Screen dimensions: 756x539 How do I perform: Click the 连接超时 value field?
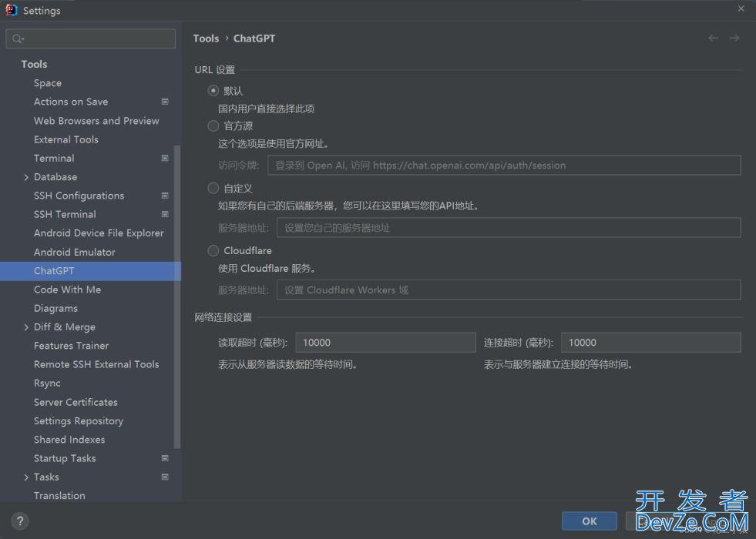(x=651, y=343)
